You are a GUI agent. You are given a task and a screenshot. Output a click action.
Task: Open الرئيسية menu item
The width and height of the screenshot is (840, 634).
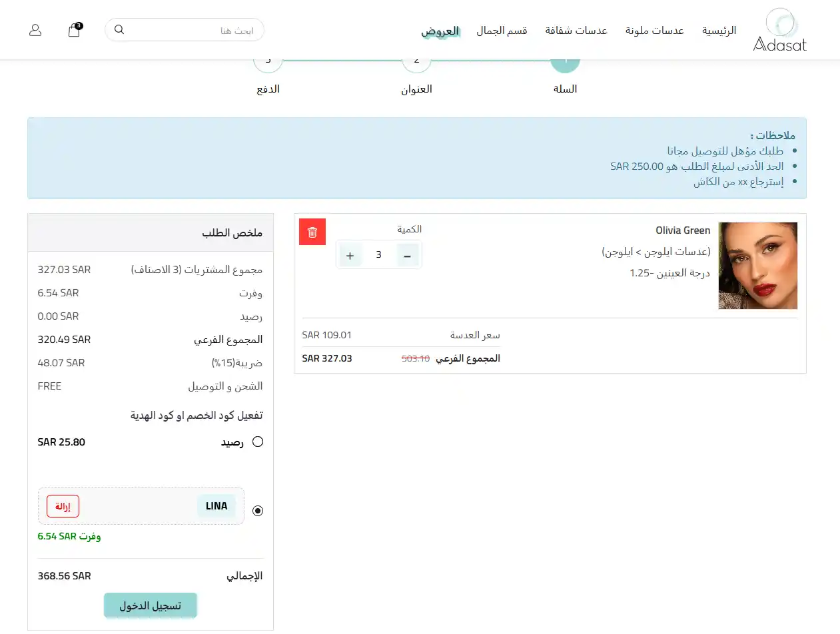[x=719, y=31]
